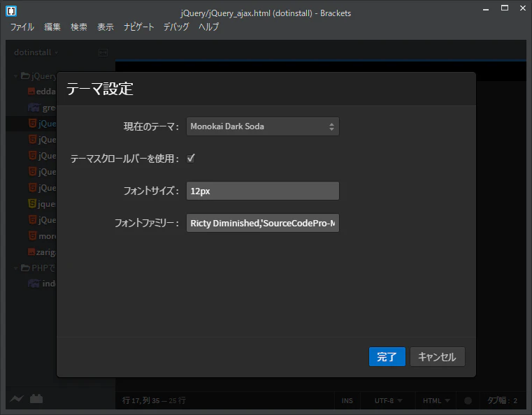Open the UTF-8 encoding dropdown

point(388,401)
